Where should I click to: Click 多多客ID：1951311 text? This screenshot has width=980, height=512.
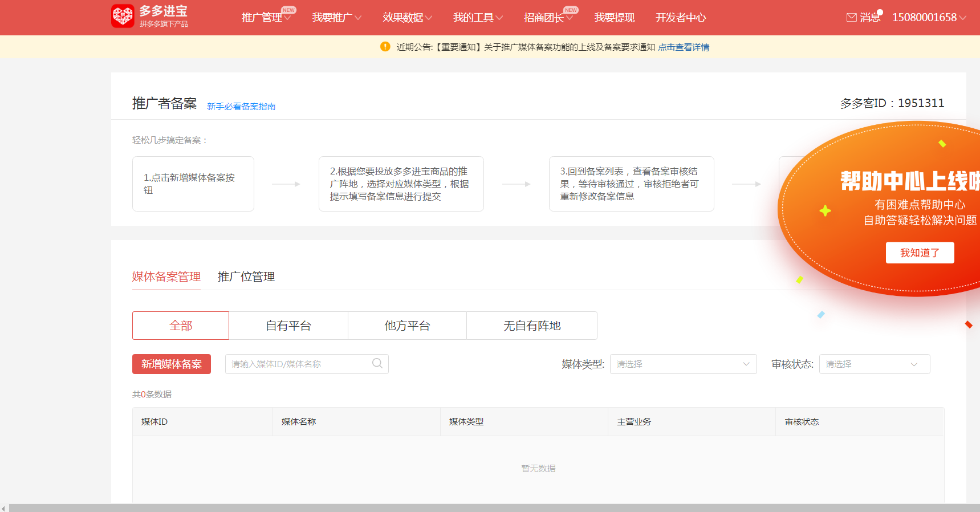(x=892, y=103)
